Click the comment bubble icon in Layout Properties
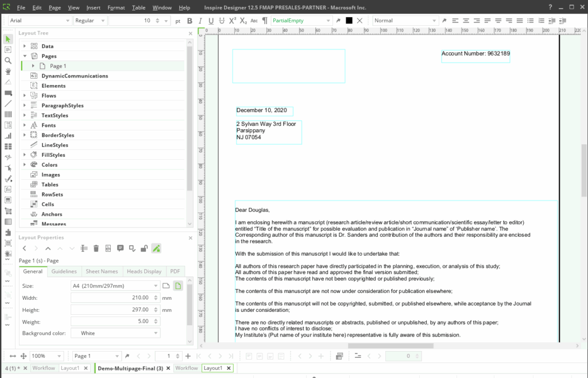This screenshot has height=378, width=588. pyautogui.click(x=120, y=248)
